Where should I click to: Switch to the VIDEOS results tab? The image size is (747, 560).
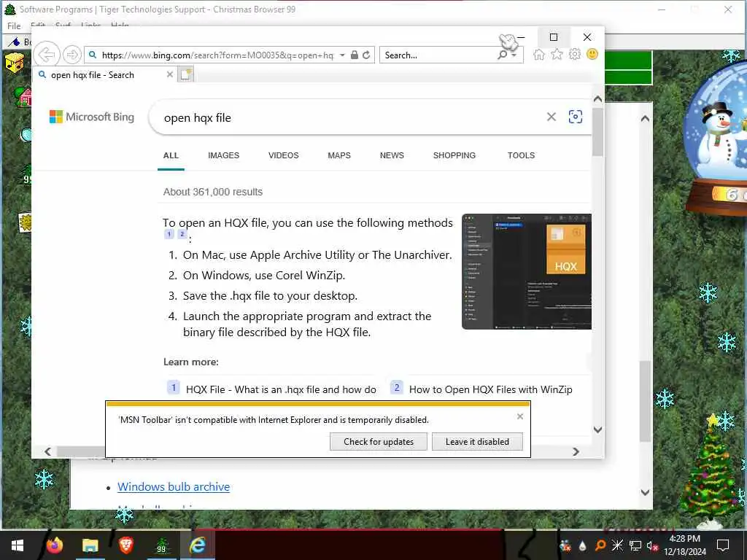[284, 155]
